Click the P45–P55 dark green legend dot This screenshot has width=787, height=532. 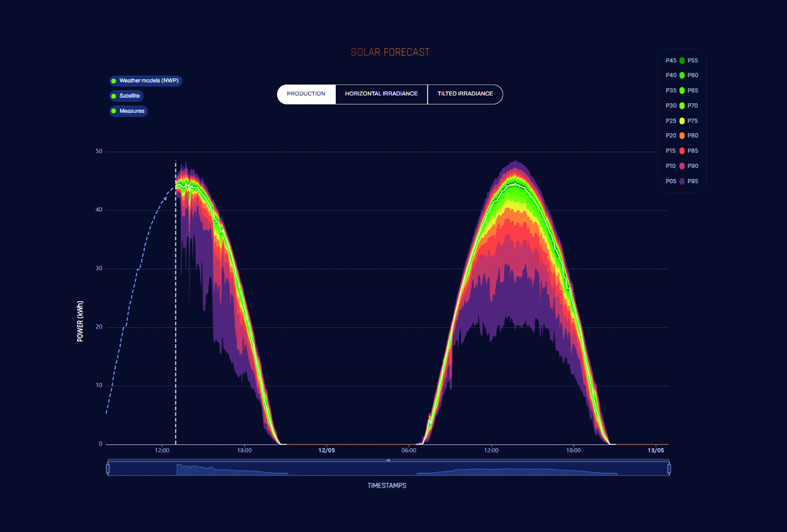pos(682,60)
